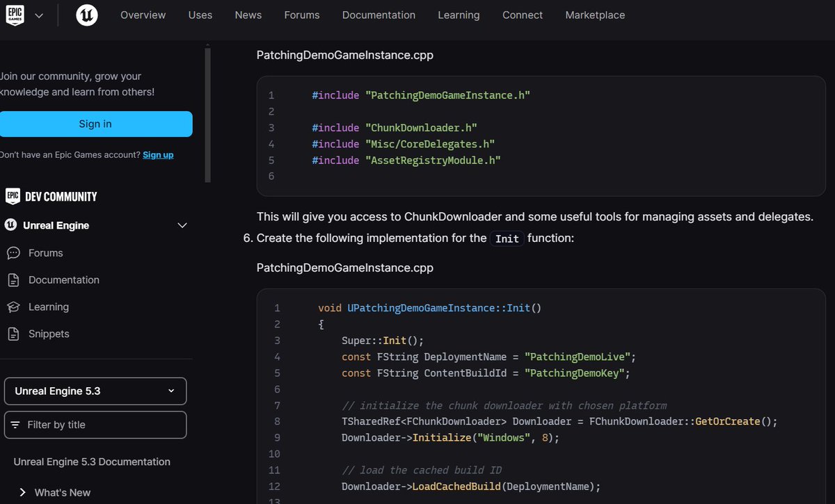
Task: Click the second PatchingDemoGameInstance.cpp filename label
Action: (345, 268)
